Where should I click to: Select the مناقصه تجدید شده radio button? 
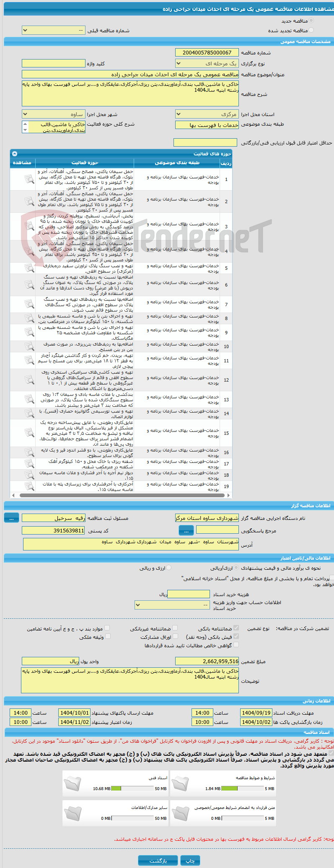tap(311, 30)
